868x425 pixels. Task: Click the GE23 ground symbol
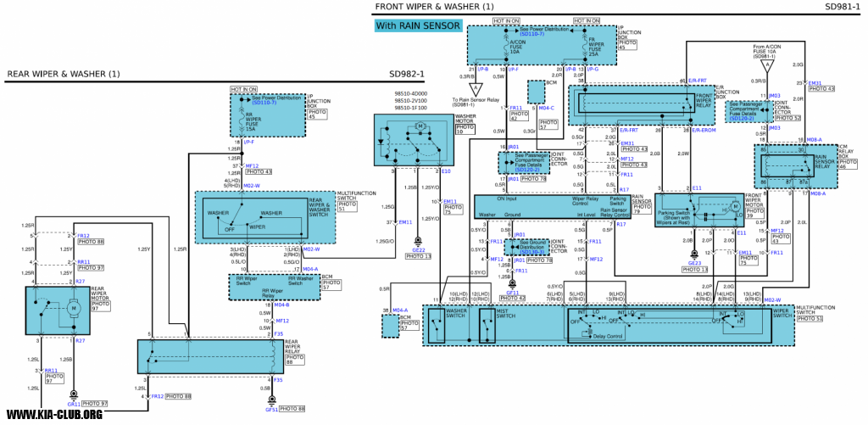(x=693, y=254)
